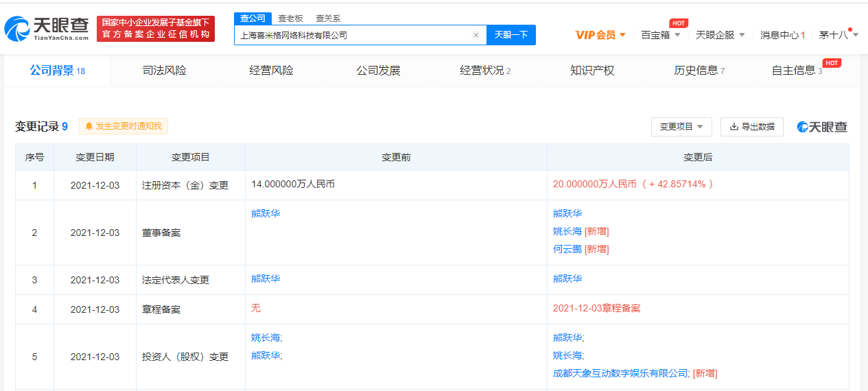Select the 查公司 search tab
Screen dimensions: 868x391
253,19
